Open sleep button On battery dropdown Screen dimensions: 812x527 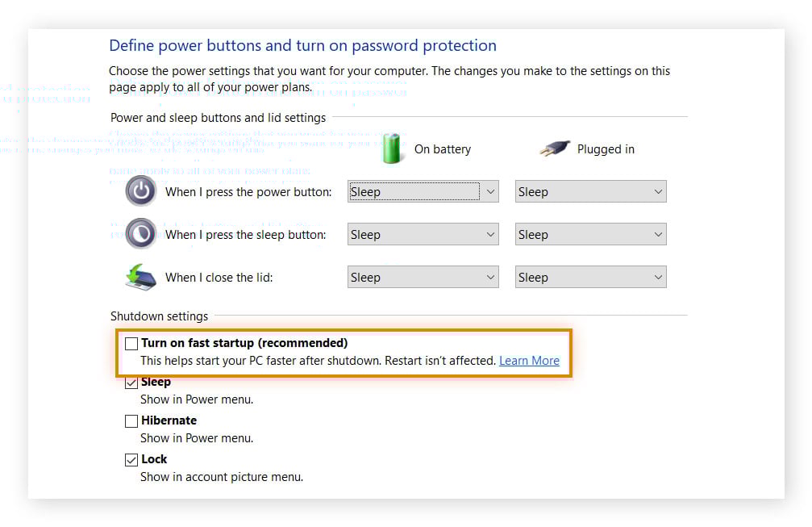pos(423,235)
